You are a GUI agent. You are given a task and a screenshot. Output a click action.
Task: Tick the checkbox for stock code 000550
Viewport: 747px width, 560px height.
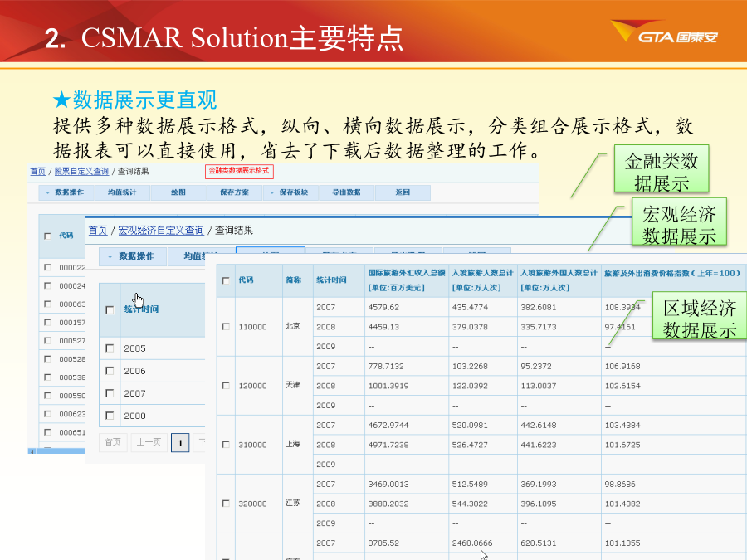[47, 395]
